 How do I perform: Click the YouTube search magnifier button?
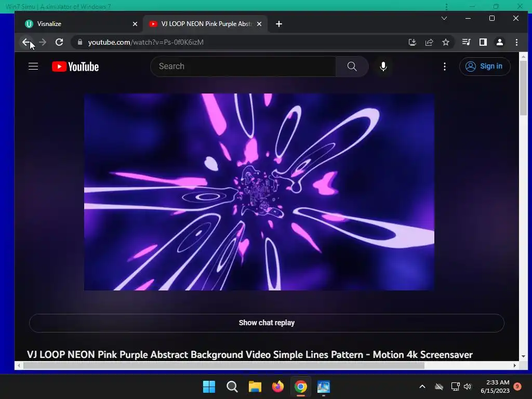pyautogui.click(x=352, y=66)
